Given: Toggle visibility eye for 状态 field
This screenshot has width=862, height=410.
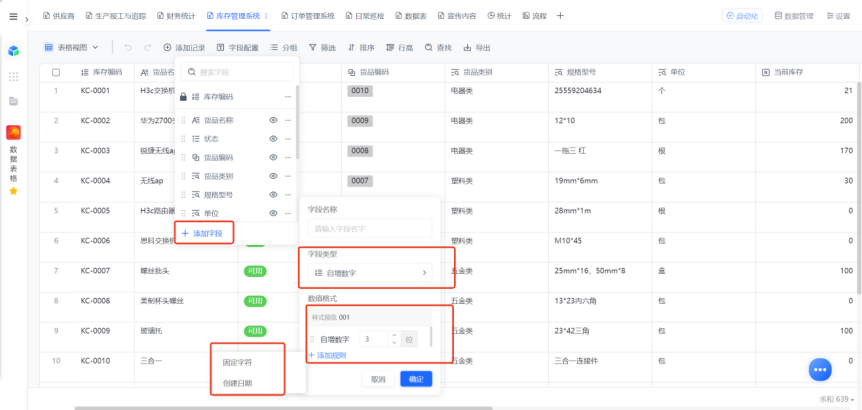Looking at the screenshot, I should click(x=273, y=139).
